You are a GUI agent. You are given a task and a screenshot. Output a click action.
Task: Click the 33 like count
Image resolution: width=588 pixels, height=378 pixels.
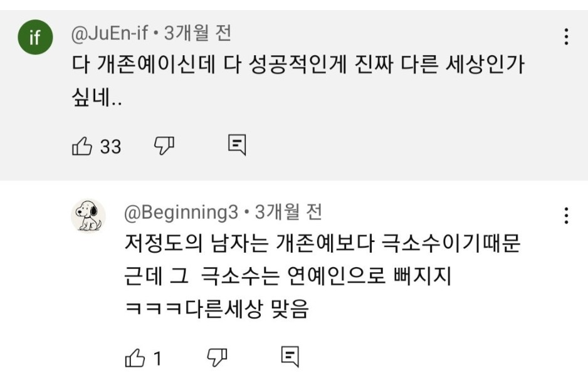[x=111, y=147]
